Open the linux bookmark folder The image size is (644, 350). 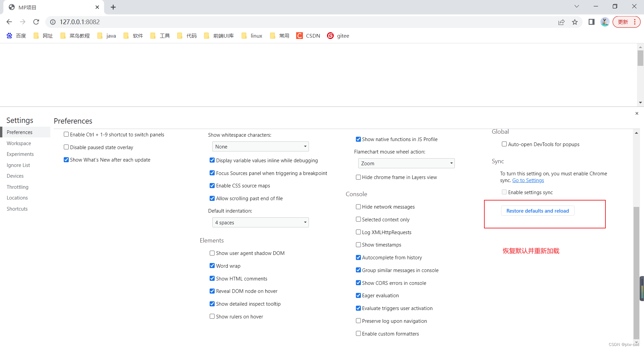coord(252,36)
